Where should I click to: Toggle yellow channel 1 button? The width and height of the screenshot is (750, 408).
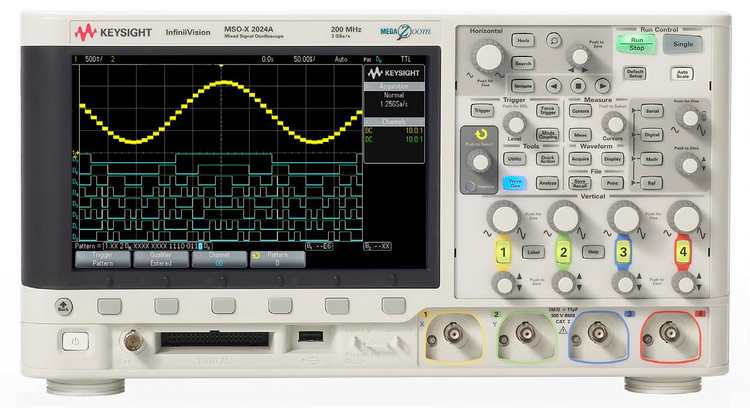point(504,252)
